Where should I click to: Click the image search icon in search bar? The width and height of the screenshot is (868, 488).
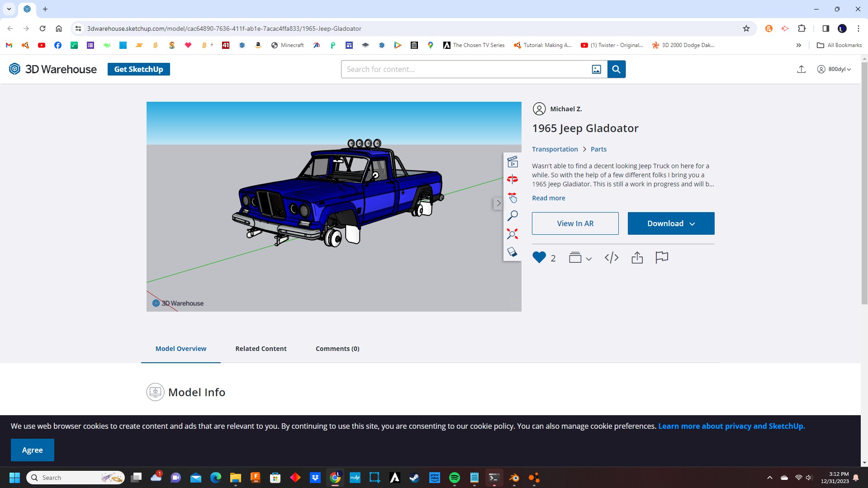tap(596, 69)
